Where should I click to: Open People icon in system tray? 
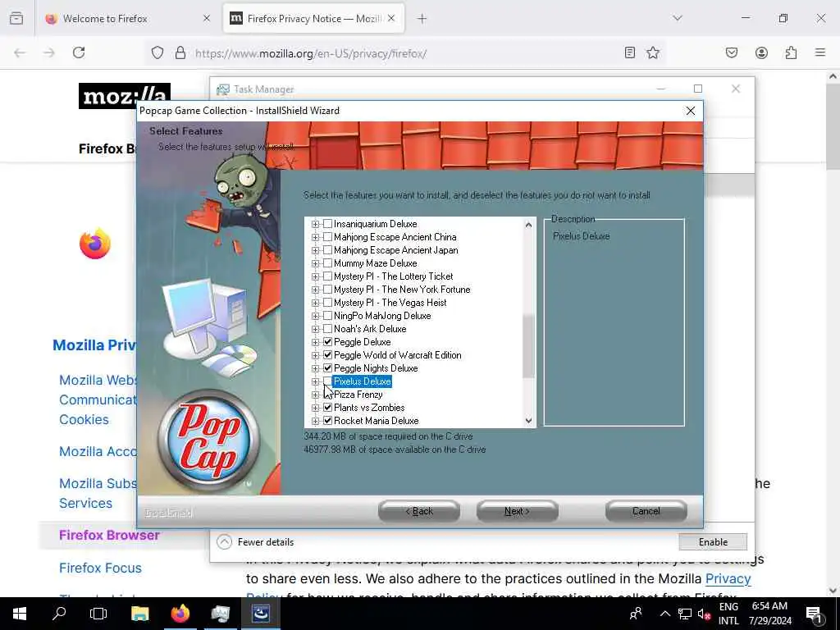point(636,614)
